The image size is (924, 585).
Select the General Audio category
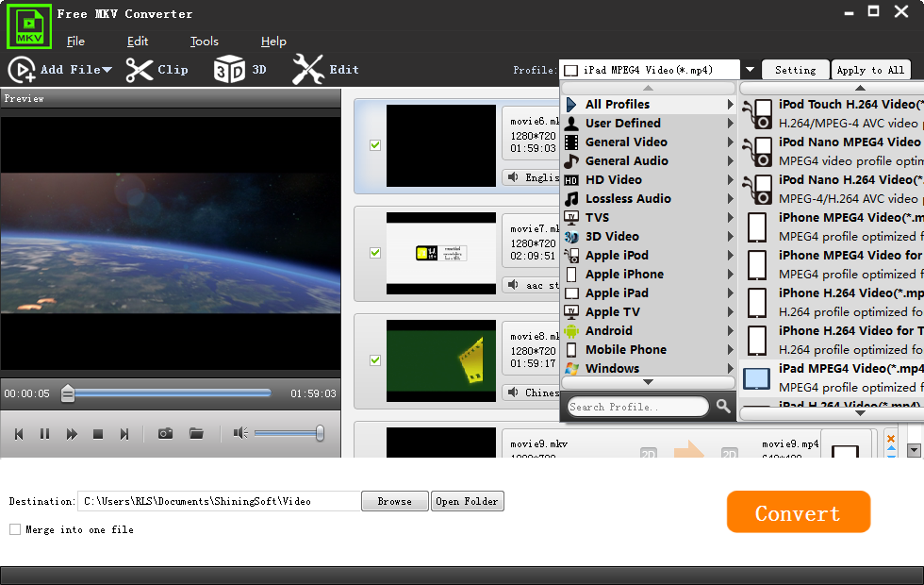649,161
